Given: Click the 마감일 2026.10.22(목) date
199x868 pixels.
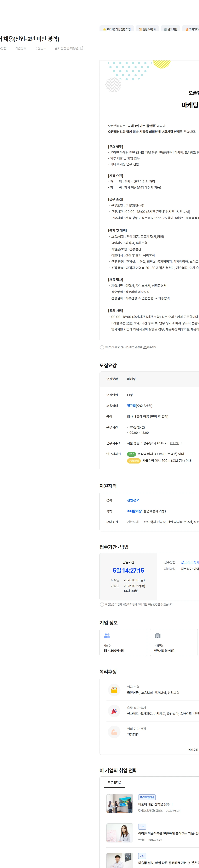Looking at the screenshot, I should tap(135, 586).
